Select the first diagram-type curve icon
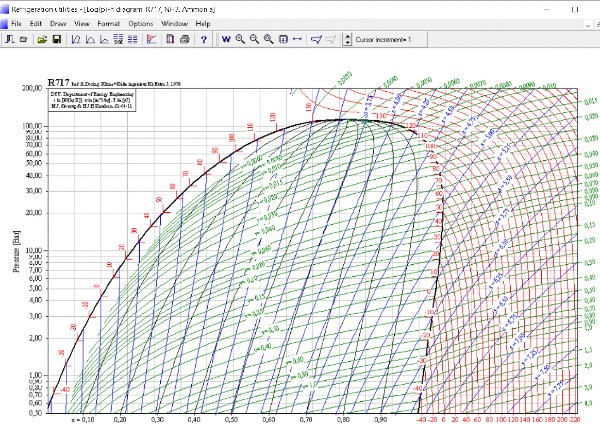 (x=76, y=39)
